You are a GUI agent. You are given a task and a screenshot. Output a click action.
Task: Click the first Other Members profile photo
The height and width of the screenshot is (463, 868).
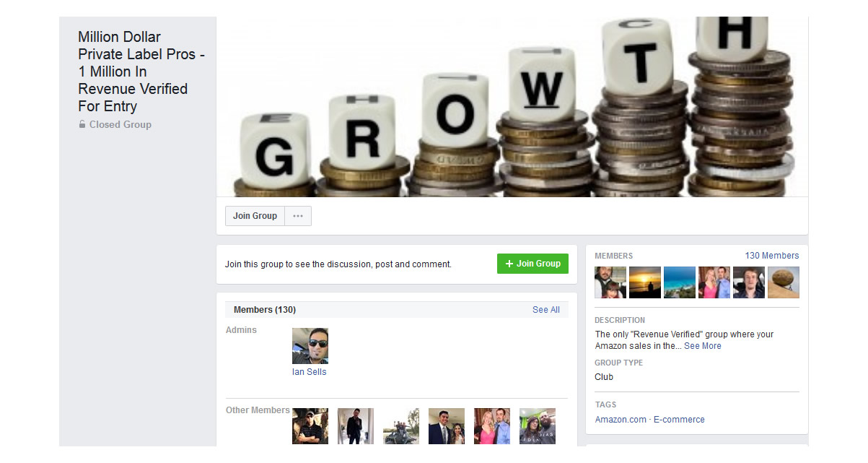[310, 426]
